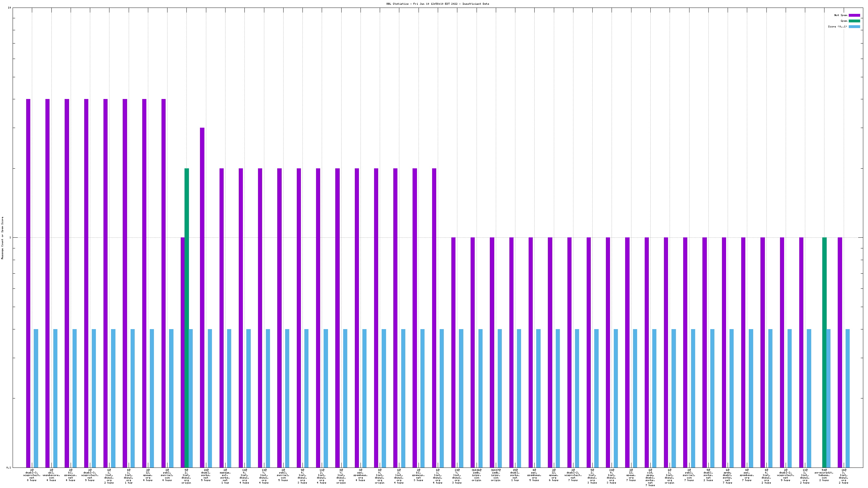868x488 pixels.
Task: Click the y-axis tick value 0.1
Action: [9, 468]
